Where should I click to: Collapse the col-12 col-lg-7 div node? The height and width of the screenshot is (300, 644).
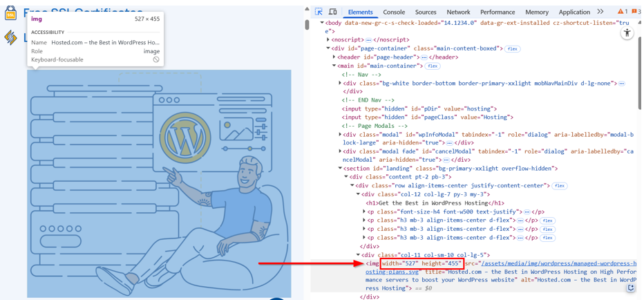(x=358, y=194)
